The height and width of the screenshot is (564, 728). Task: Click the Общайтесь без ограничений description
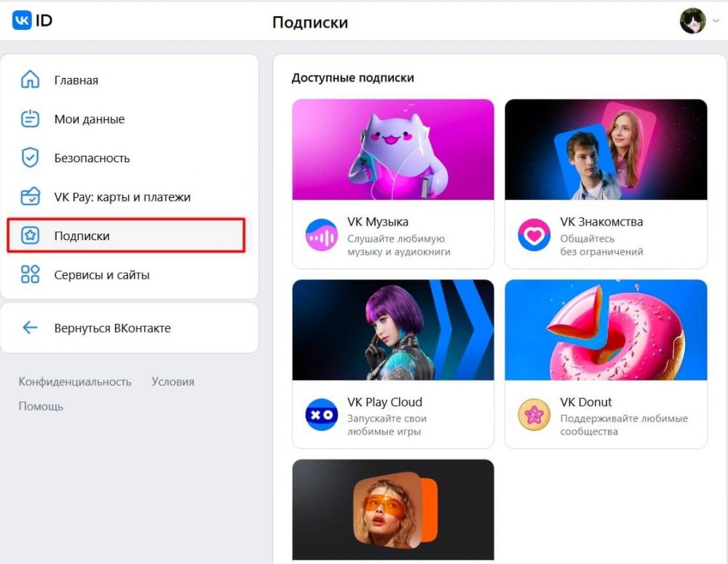(x=601, y=245)
